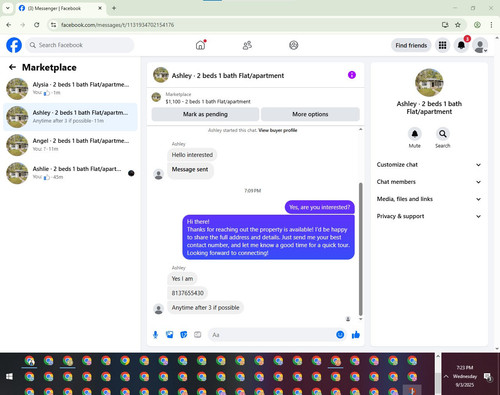Open the Home feed icon
Viewport: 500px width, 395px height.
point(200,45)
